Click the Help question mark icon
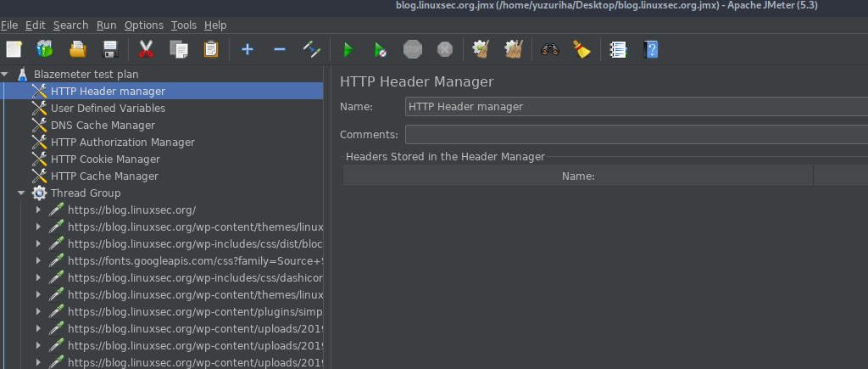This screenshot has width=868, height=369. [x=650, y=49]
